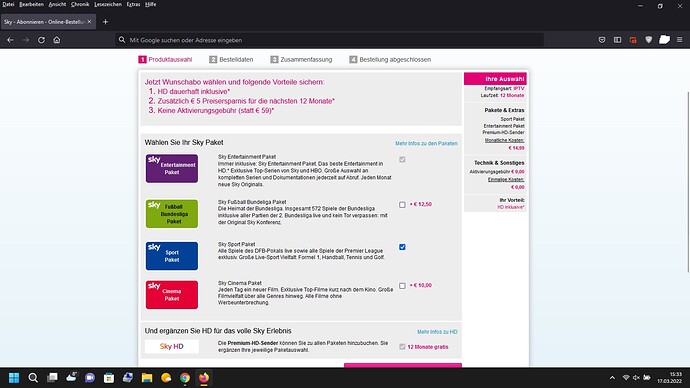
Task: Open Google Chrome from taskbar
Action: pos(185,377)
